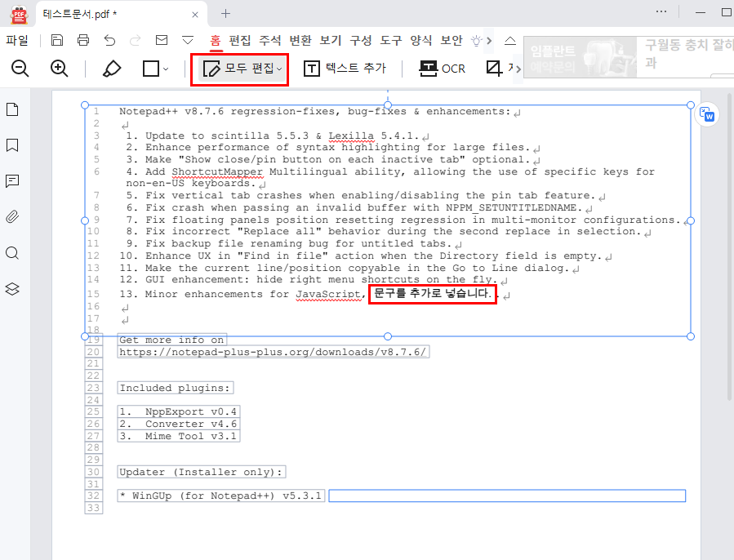Click the empty text field beside WinGUp line
Image resolution: width=734 pixels, height=560 pixels.
pos(507,496)
